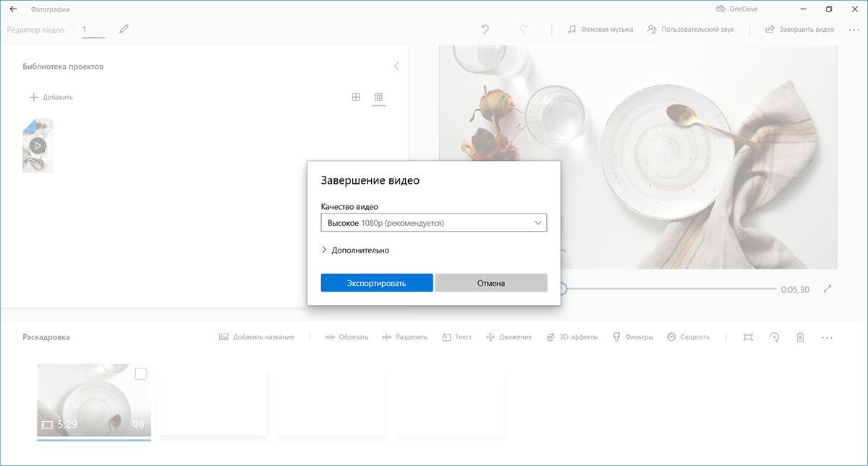Click the project name field "1"
868x466 pixels.
tap(93, 30)
